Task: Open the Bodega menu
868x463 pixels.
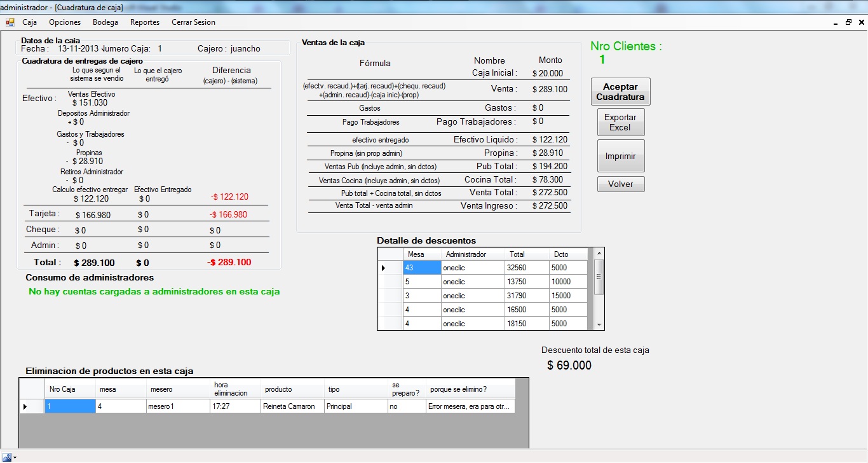Action: click(x=105, y=22)
